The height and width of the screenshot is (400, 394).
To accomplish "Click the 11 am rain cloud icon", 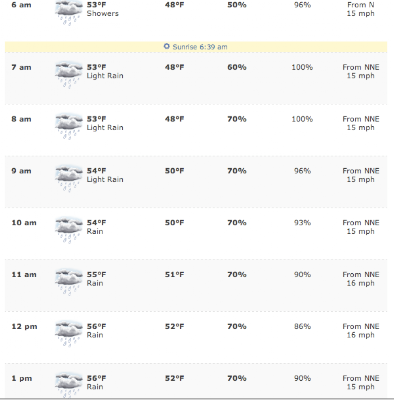I will pyautogui.click(x=69, y=282).
